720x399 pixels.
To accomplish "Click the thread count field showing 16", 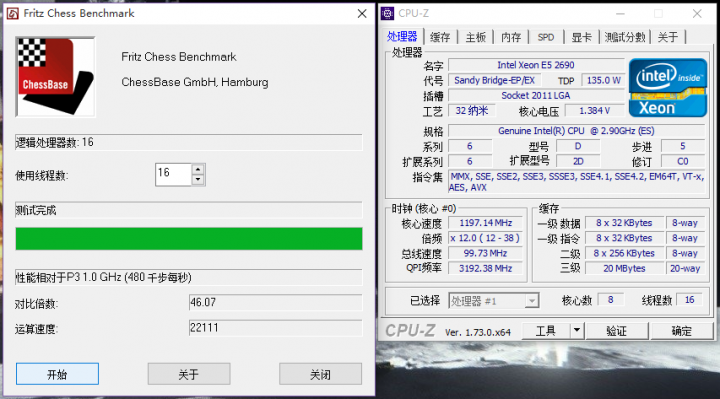I will click(173, 174).
